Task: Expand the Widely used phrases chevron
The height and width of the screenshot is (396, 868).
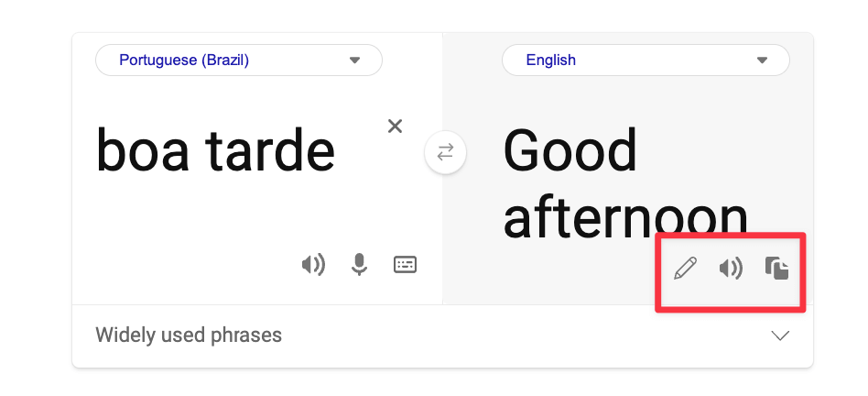Action: [x=780, y=335]
